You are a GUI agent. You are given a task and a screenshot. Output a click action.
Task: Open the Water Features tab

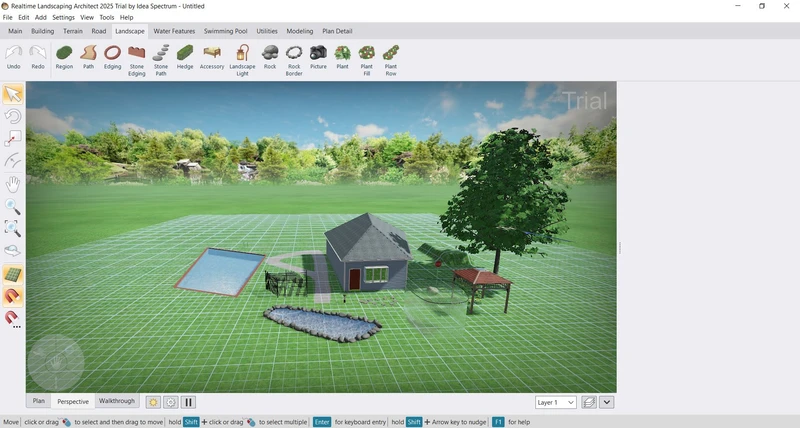point(174,31)
